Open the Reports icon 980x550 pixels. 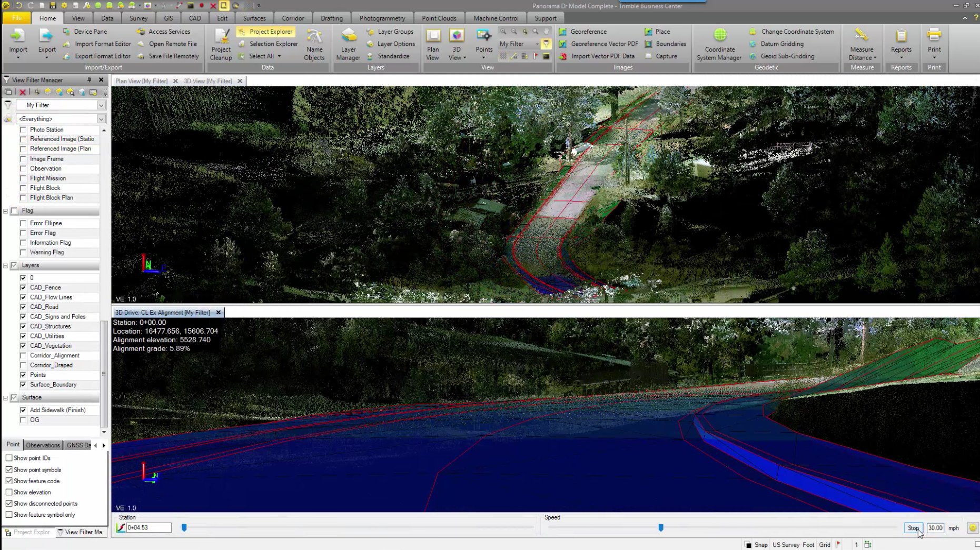pos(901,36)
